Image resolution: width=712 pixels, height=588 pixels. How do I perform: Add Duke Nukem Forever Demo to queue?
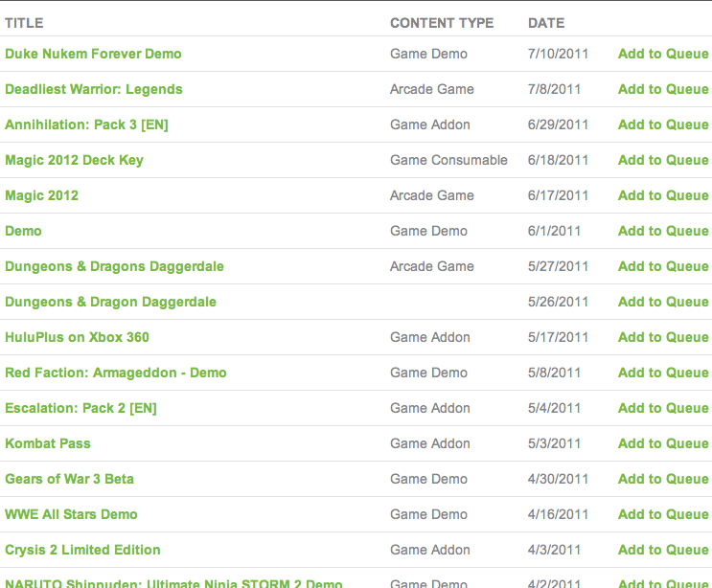pyautogui.click(x=663, y=54)
